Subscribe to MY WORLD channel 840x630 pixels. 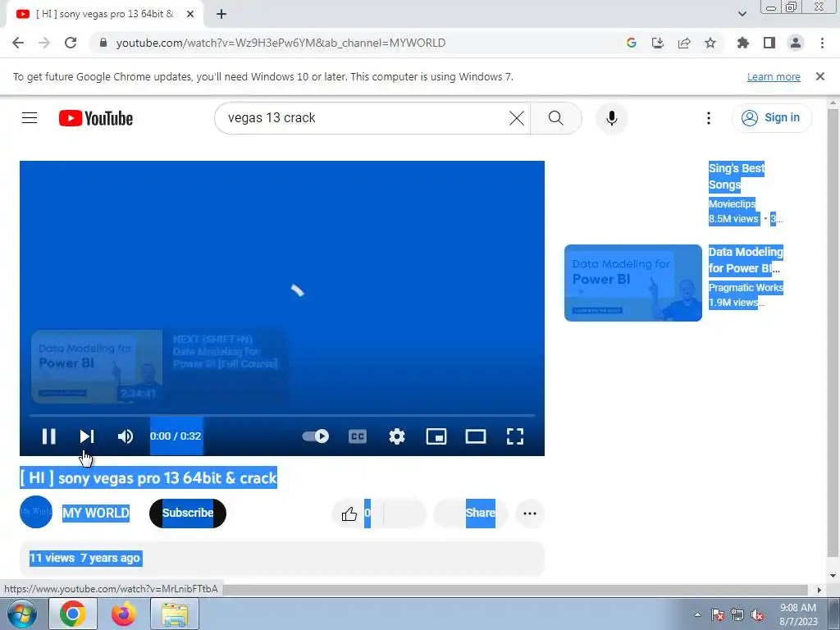(188, 513)
